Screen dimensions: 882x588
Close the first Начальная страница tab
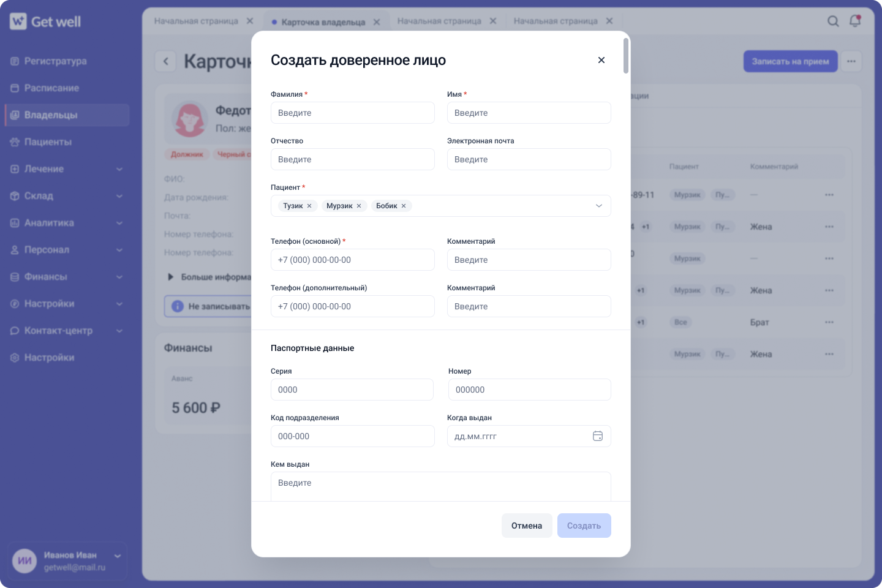250,21
